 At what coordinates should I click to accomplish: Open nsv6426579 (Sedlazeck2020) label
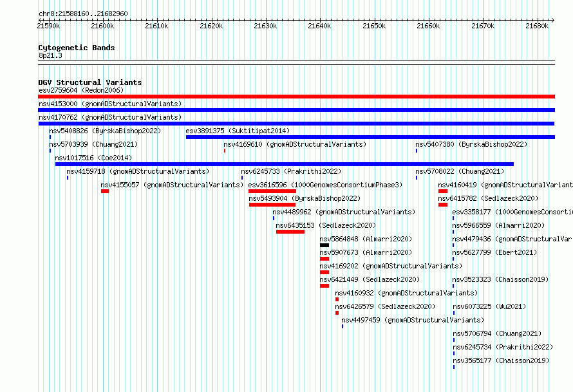click(385, 306)
